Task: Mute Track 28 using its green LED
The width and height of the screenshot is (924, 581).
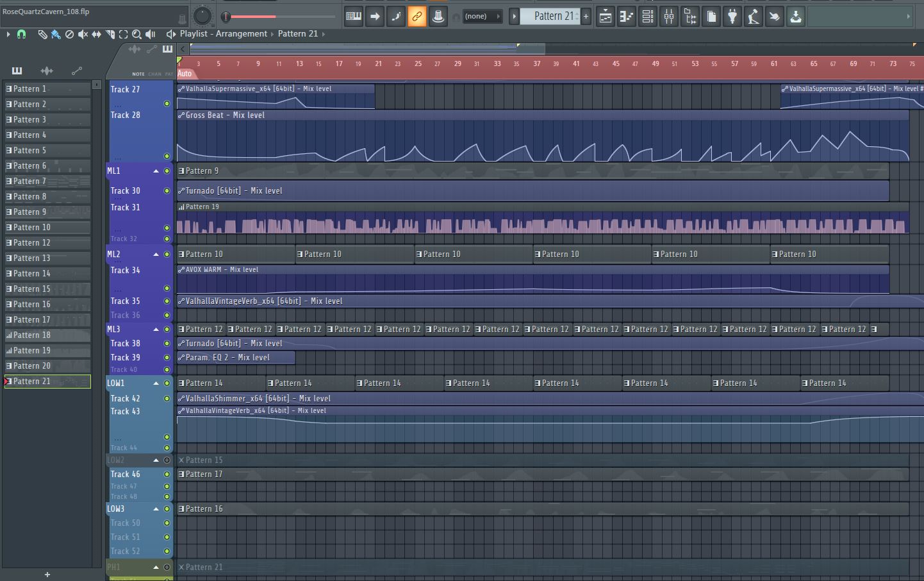Action: (167, 156)
